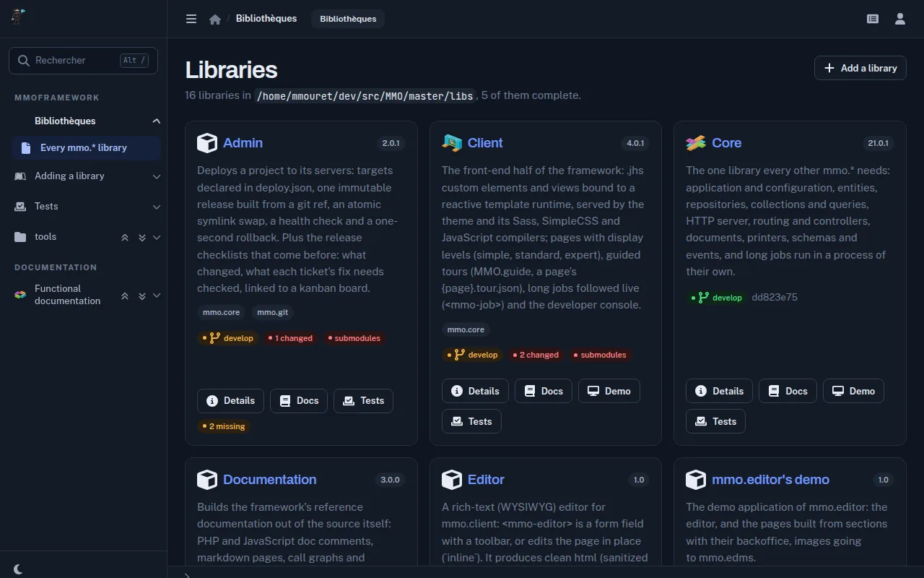Focus the Rechercher search field
The width and height of the screenshot is (924, 578).
pyautogui.click(x=83, y=61)
